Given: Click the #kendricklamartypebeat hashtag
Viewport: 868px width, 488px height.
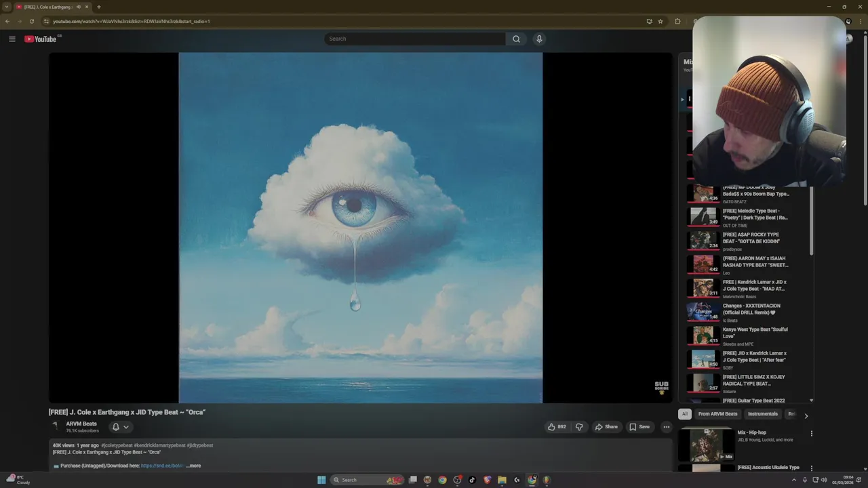Looking at the screenshot, I should pyautogui.click(x=160, y=445).
